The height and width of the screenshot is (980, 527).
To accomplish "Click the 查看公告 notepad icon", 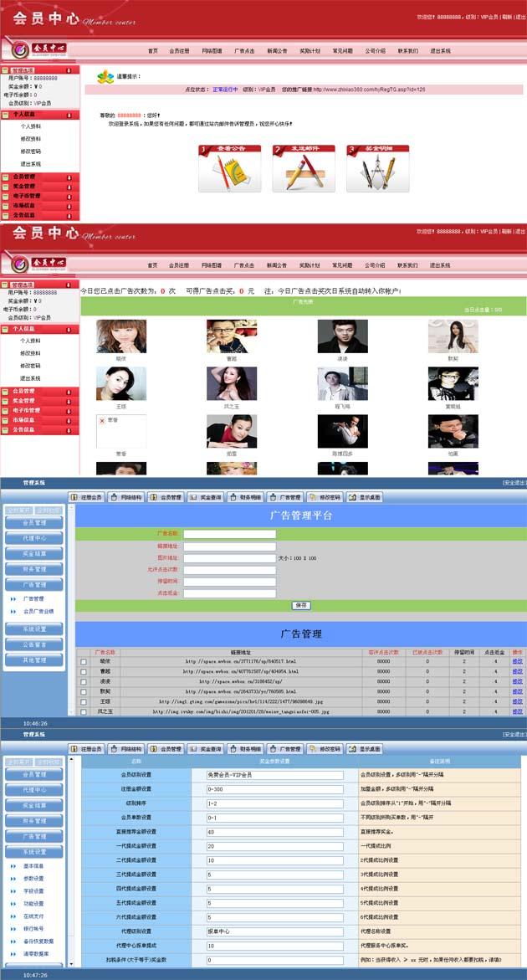I will (229, 170).
